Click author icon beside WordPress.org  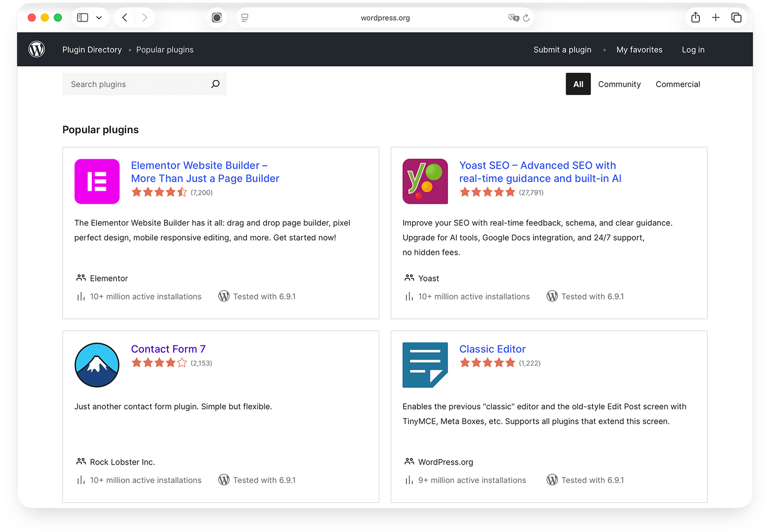(409, 462)
